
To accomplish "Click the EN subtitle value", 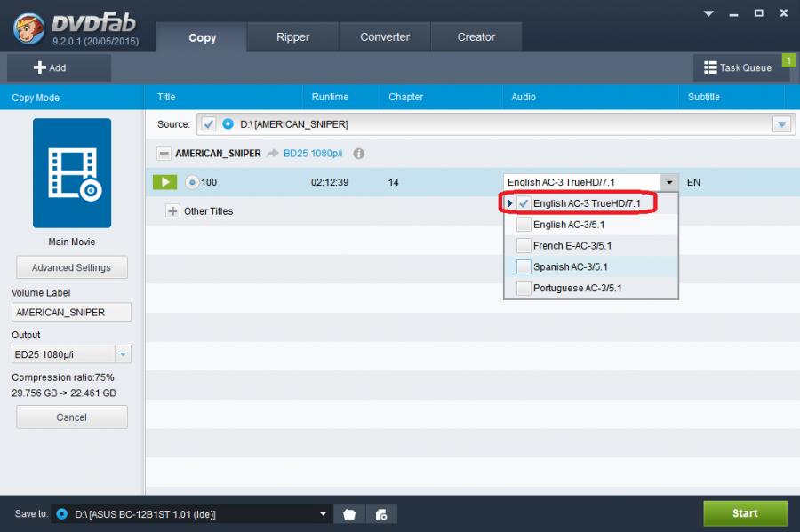I will (x=694, y=182).
